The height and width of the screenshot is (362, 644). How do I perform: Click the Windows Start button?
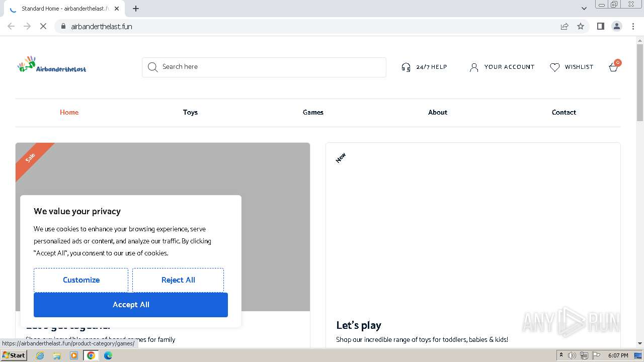[14, 355]
